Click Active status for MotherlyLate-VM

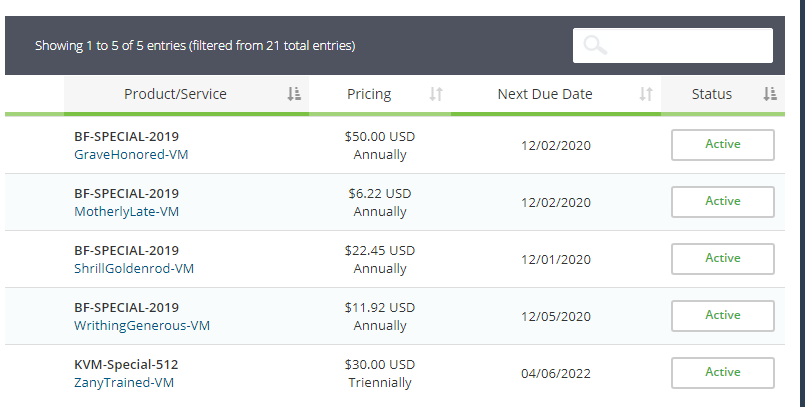(722, 201)
